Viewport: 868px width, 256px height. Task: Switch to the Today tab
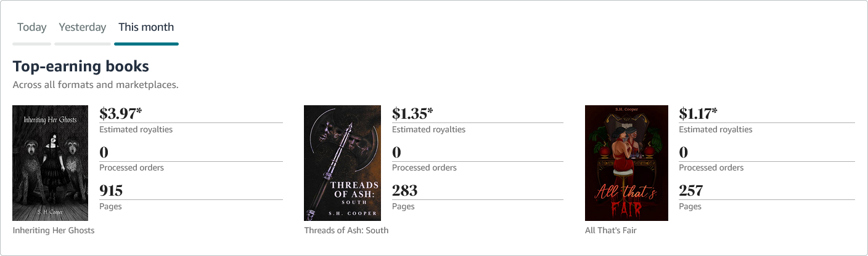pyautogui.click(x=32, y=27)
